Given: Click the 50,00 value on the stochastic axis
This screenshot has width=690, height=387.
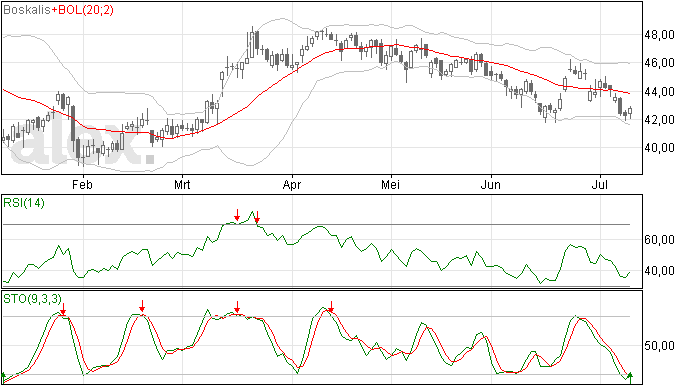Looking at the screenshot, I should click(659, 346).
